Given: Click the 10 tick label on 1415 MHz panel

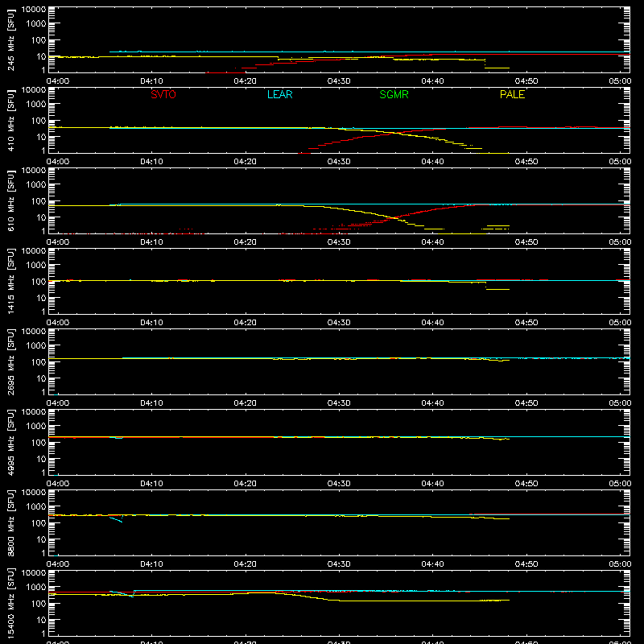Looking at the screenshot, I should (41, 298).
